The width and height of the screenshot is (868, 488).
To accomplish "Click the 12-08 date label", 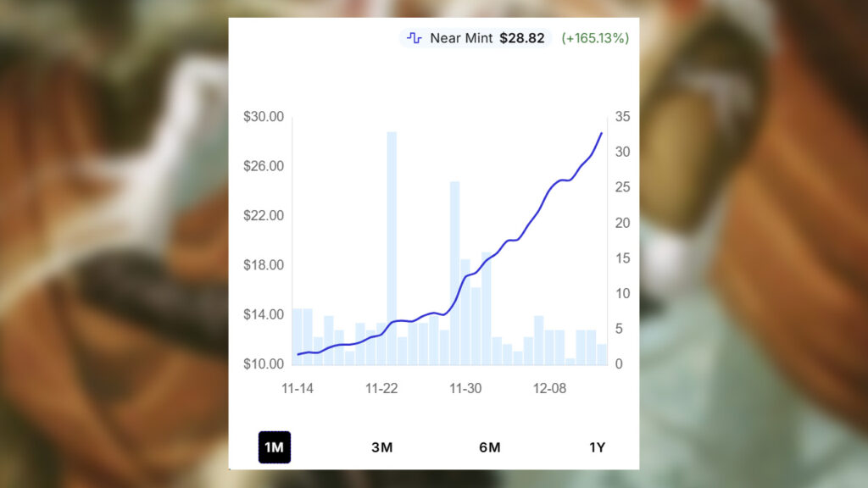I will 549,389.
